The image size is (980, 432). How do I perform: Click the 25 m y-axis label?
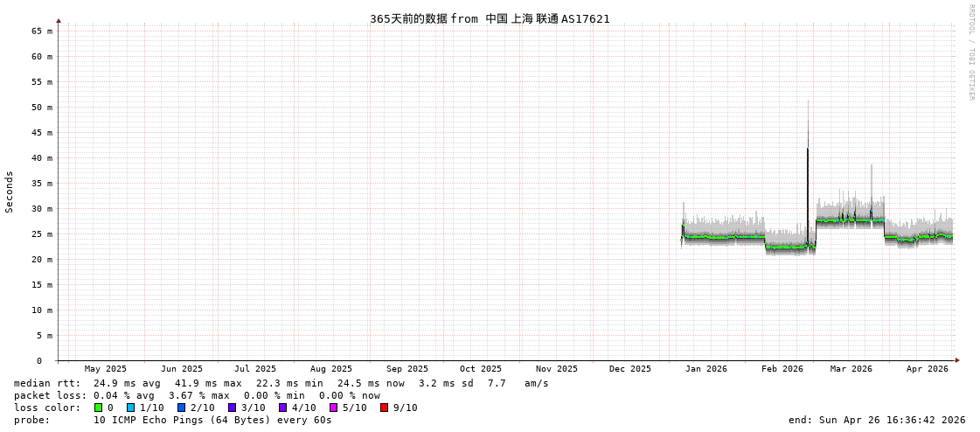click(x=42, y=234)
